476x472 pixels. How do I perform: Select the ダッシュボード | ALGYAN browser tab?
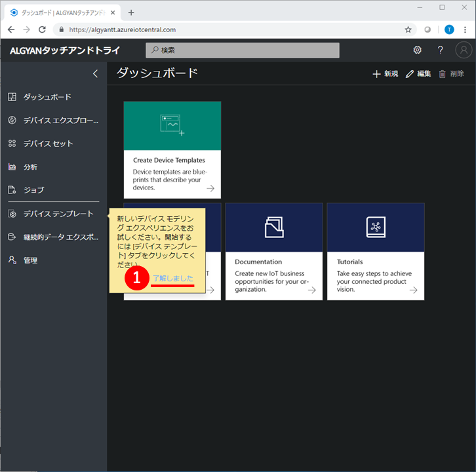coord(62,12)
